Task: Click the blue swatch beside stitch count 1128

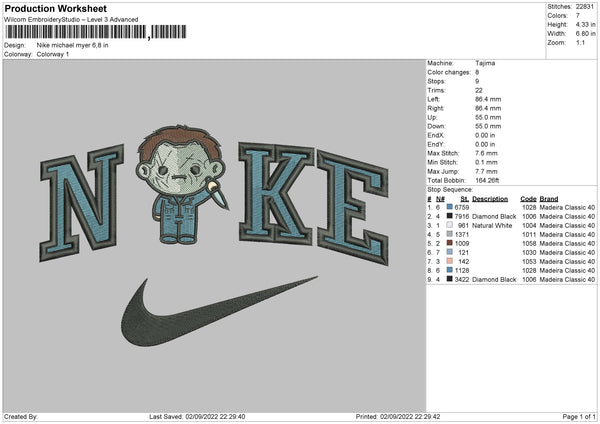Action: click(x=450, y=270)
